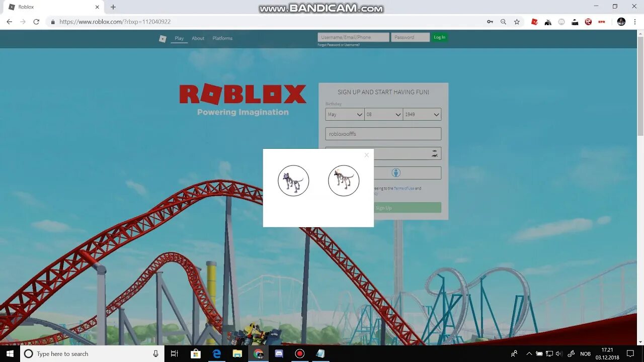Select the gender person icon
This screenshot has height=362, width=644.
click(x=396, y=173)
